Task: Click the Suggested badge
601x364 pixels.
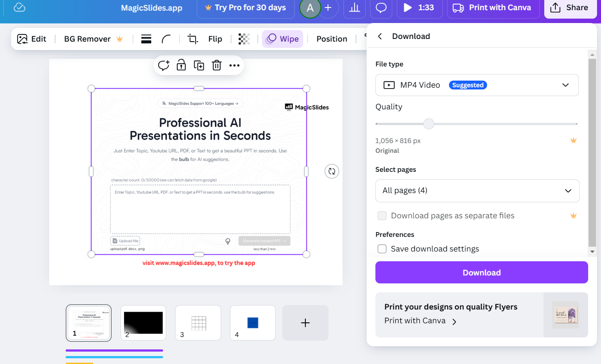Action: [x=468, y=85]
